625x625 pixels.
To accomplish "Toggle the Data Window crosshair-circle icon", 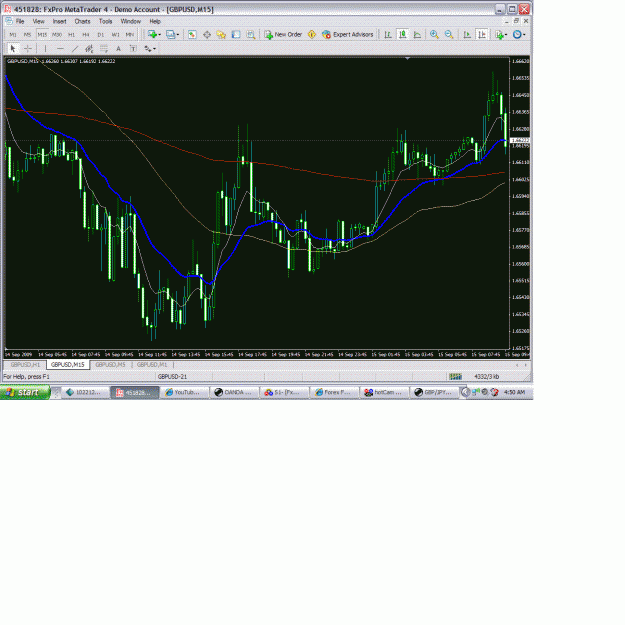I will click(x=207, y=35).
